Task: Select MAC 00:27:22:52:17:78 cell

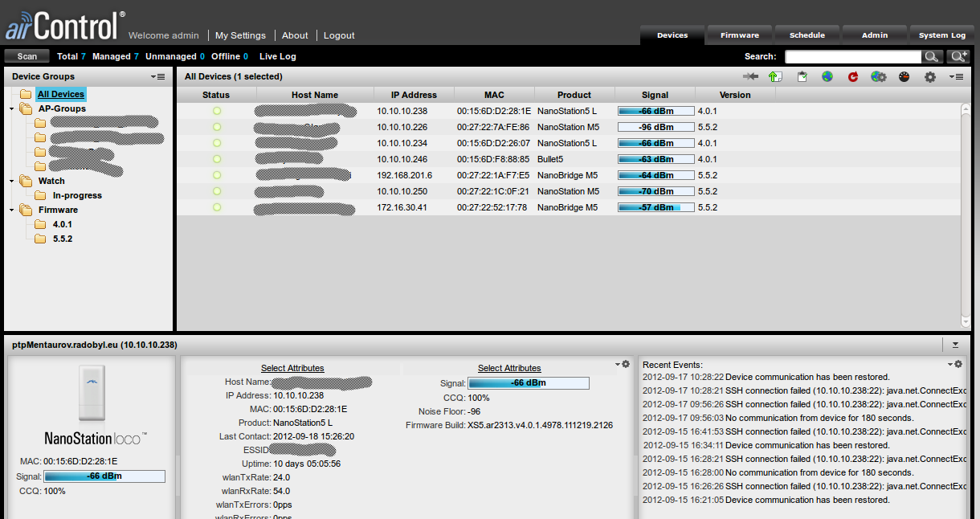Action: coord(492,207)
